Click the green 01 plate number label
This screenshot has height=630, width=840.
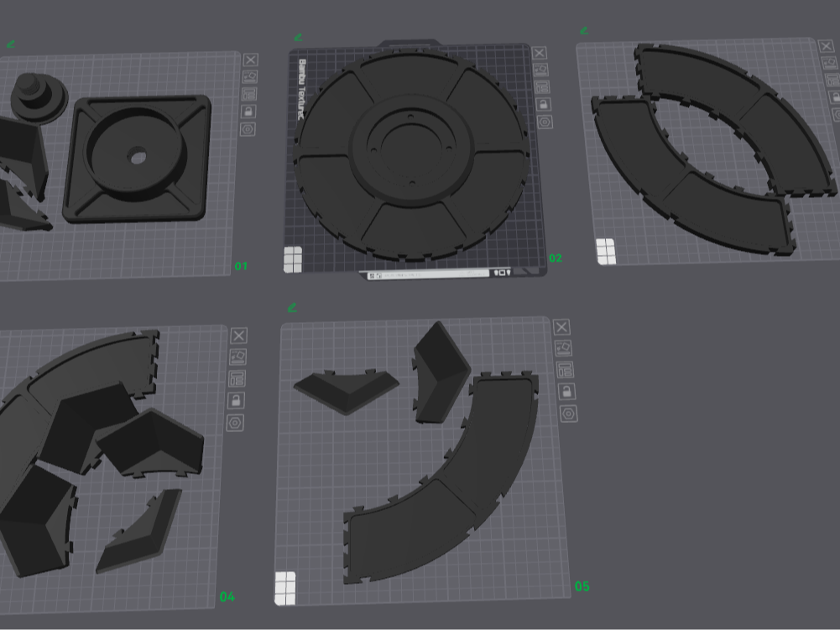pos(241,266)
